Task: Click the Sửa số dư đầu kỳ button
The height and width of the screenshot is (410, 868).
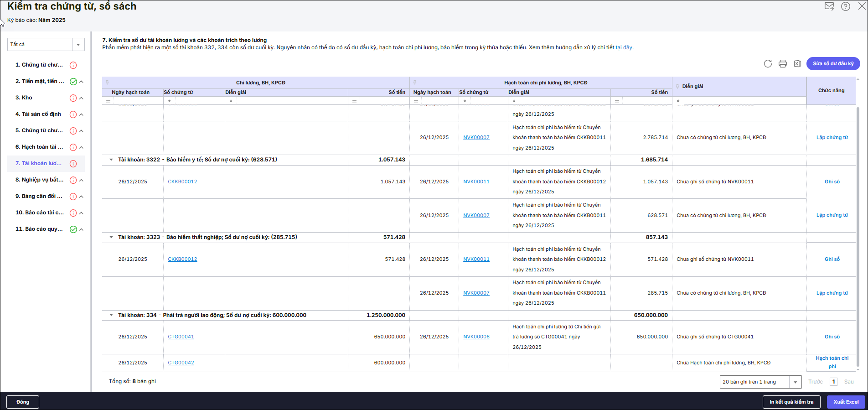Action: pyautogui.click(x=833, y=64)
